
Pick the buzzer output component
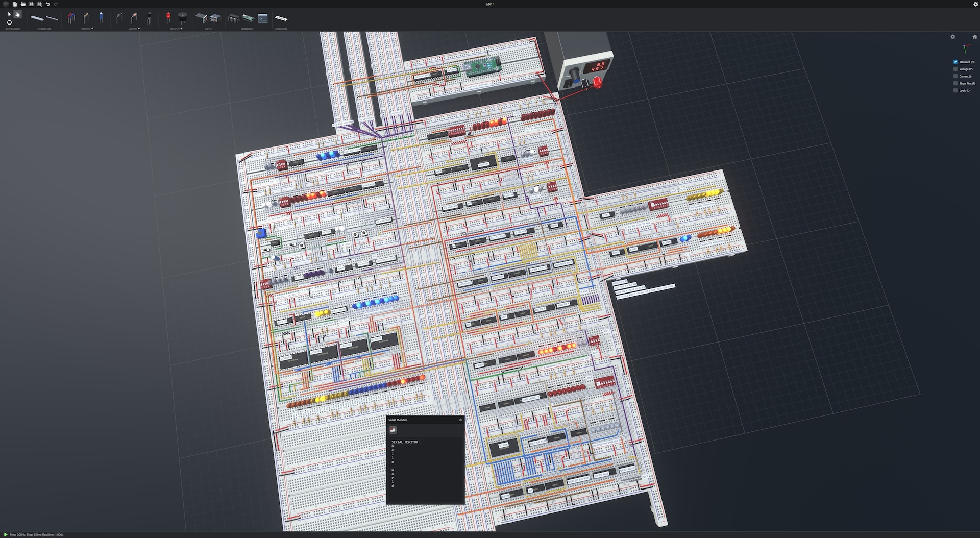coord(182,18)
